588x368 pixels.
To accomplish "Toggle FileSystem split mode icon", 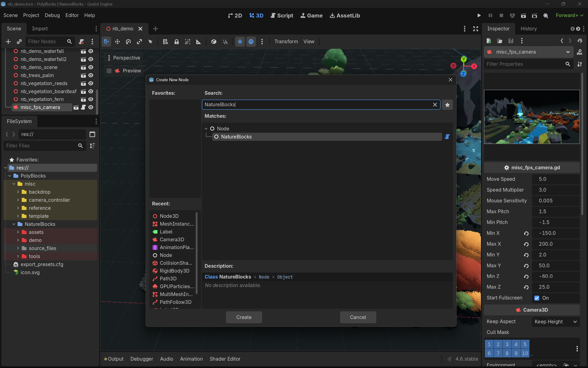I will coord(92,134).
